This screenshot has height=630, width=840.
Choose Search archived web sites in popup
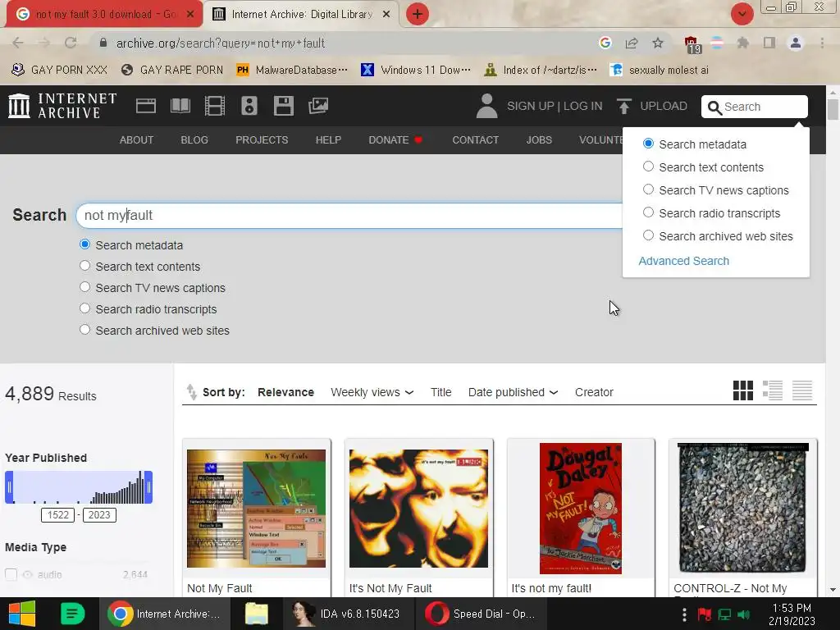tap(648, 235)
